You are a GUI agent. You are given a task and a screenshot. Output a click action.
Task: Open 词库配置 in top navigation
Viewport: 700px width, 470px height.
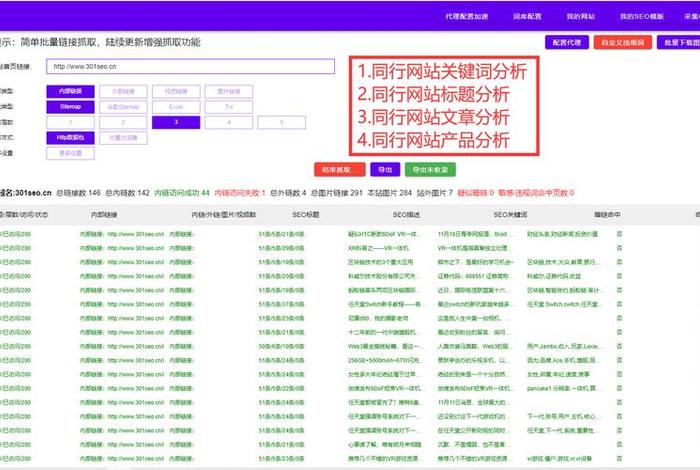pos(527,17)
